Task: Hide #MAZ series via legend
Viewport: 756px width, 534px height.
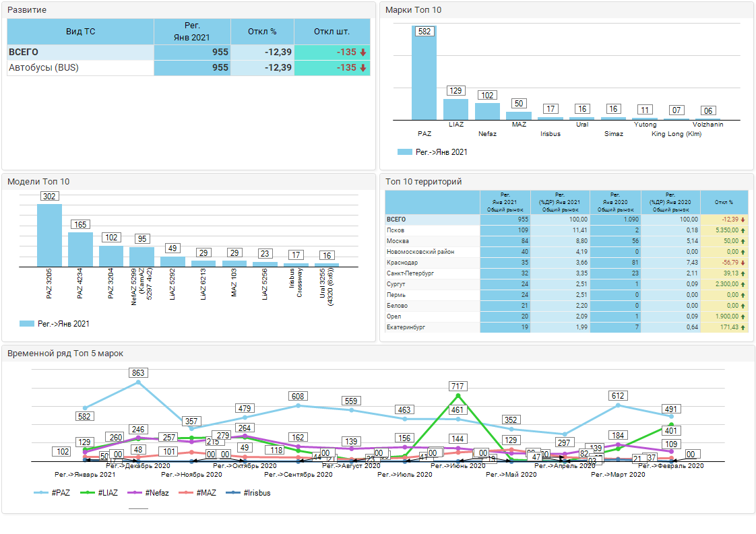Action: 199,493
